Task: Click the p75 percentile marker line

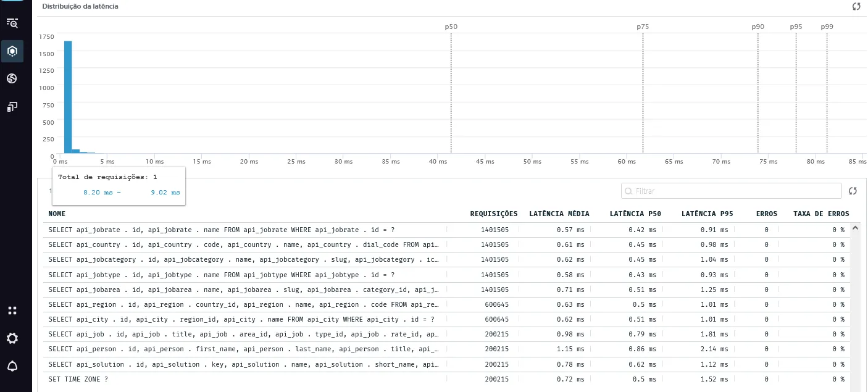Action: point(643,93)
